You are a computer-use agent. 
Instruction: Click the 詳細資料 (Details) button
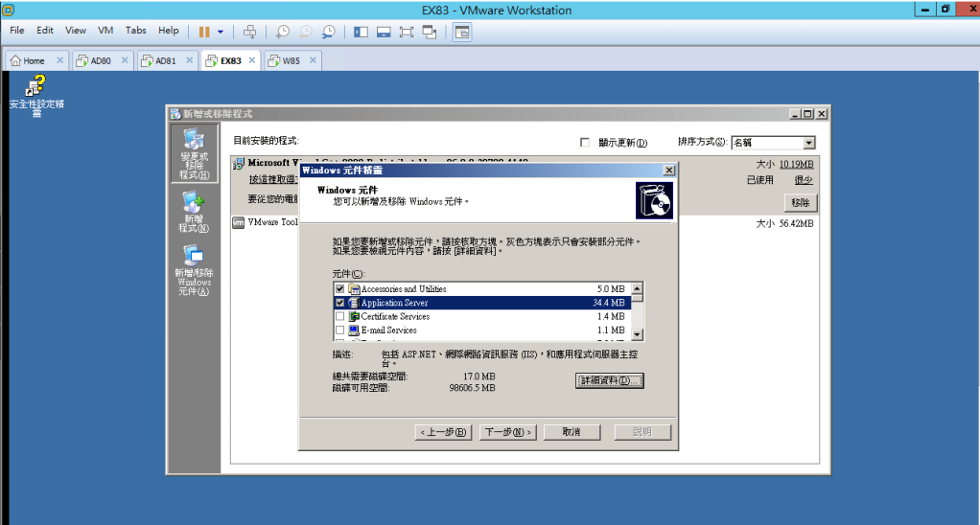[609, 380]
